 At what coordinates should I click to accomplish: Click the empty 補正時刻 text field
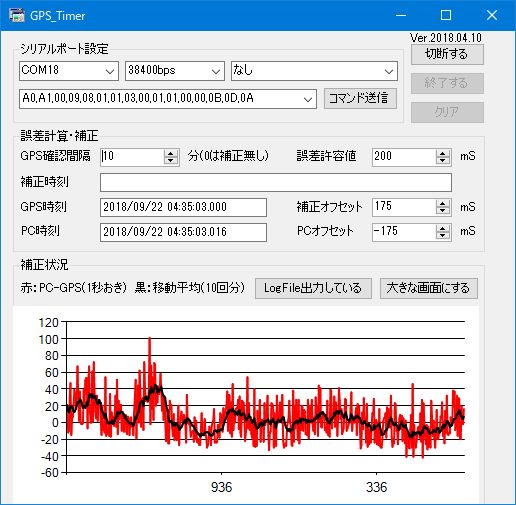(276, 182)
